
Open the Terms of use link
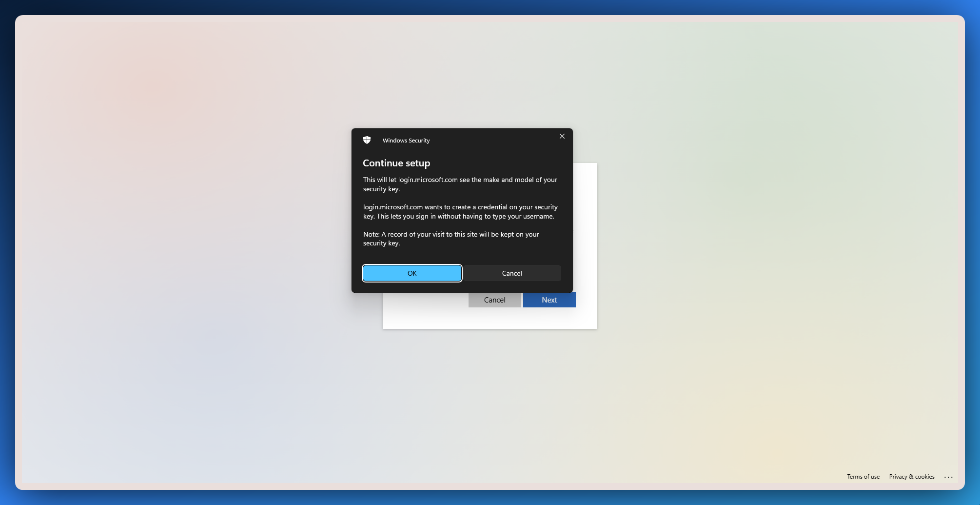[863, 477]
